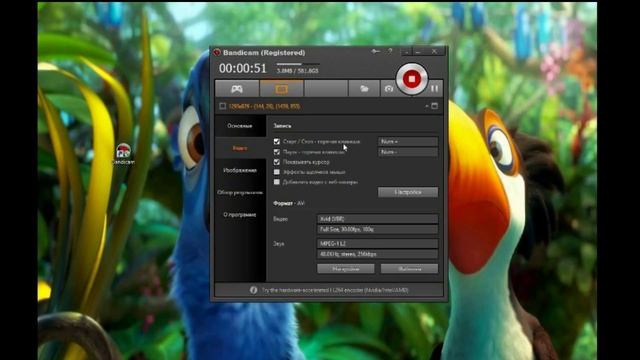Toggle the Pause hotkey checkbox
This screenshot has height=360, width=640.
tap(277, 152)
